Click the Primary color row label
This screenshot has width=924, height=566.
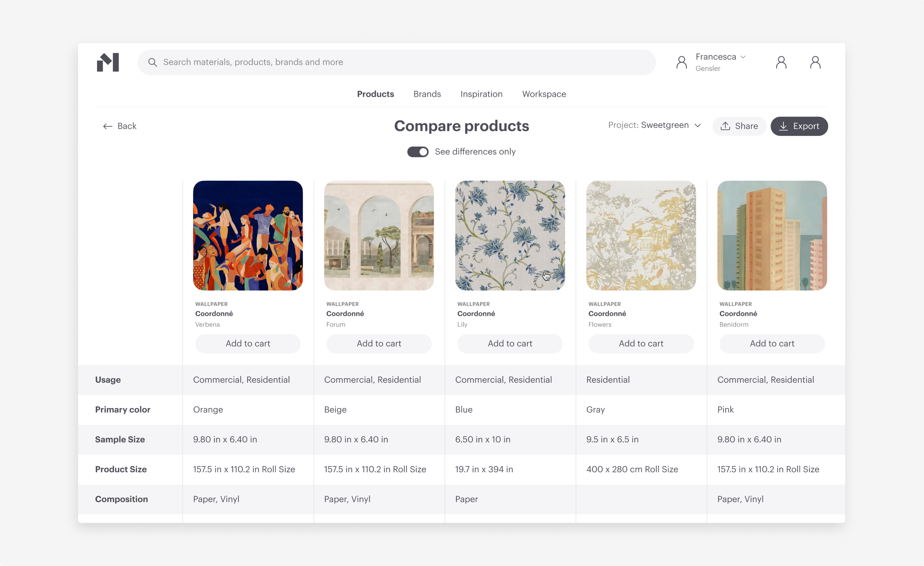(x=123, y=410)
